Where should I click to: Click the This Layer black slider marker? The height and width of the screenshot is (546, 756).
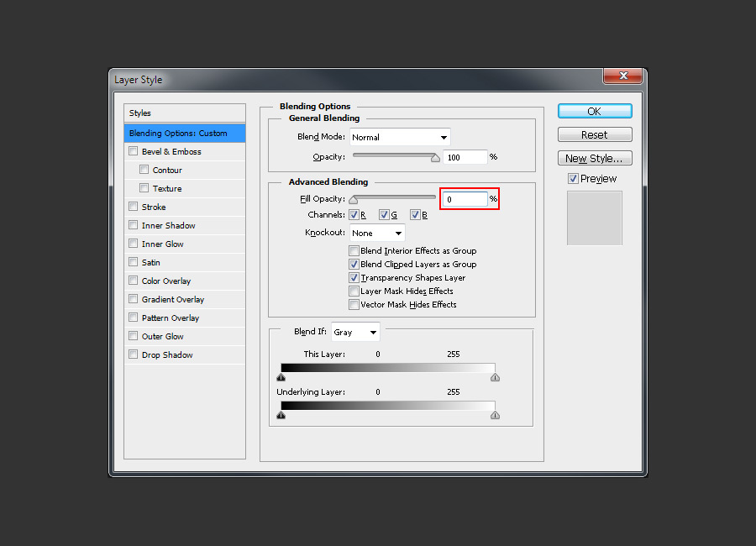tap(281, 377)
